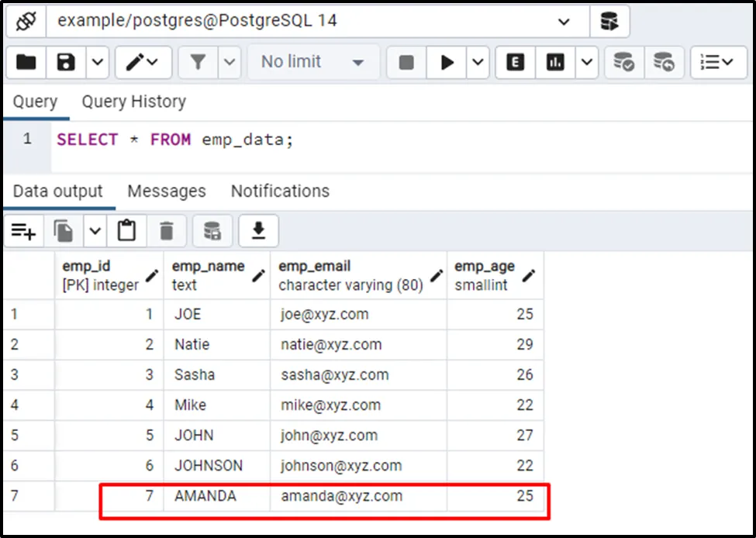Viewport: 756px width, 538px height.
Task: Click the Explain (E) toolbar icon
Action: coord(515,63)
